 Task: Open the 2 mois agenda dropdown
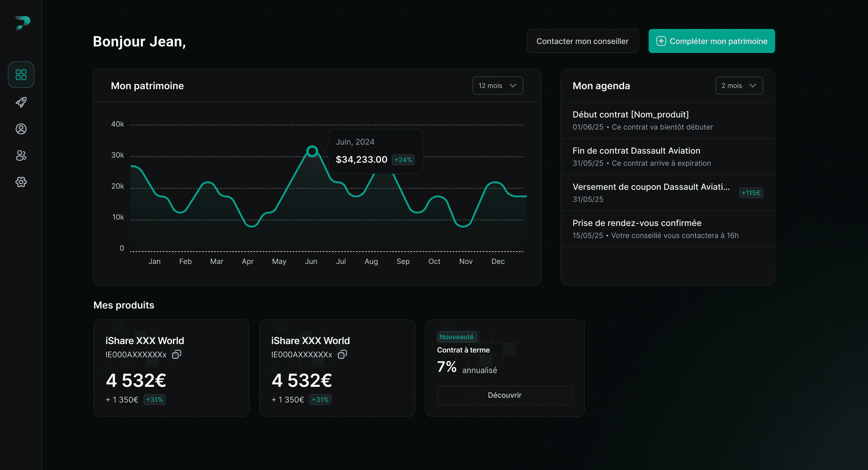[739, 86]
